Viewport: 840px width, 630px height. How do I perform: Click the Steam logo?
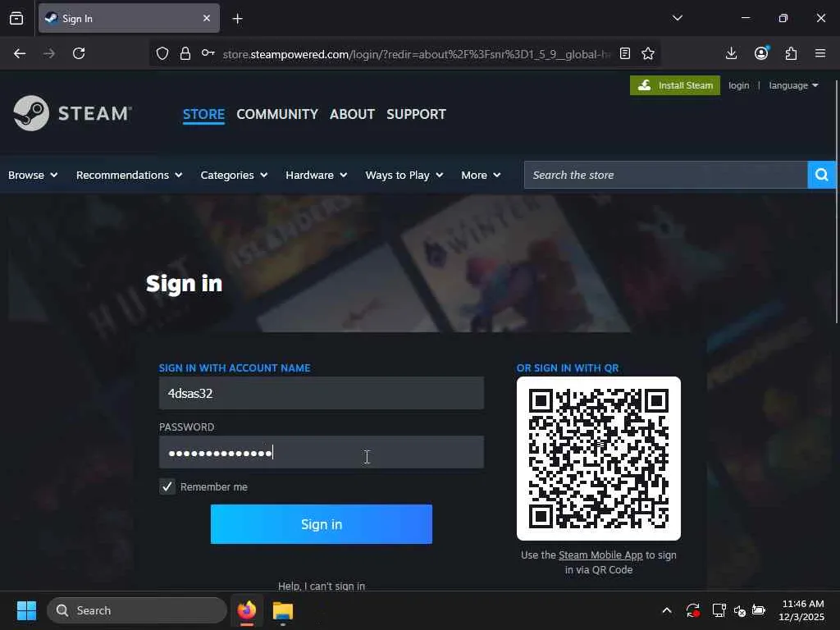pyautogui.click(x=72, y=113)
